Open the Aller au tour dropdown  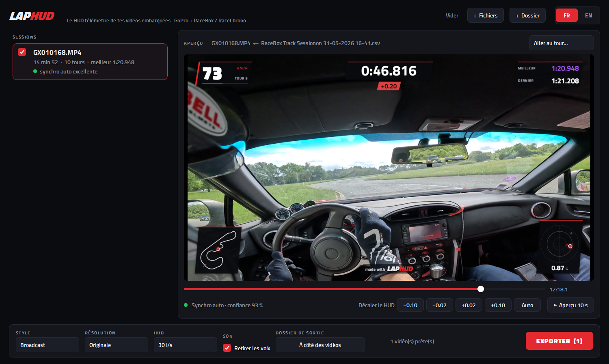click(x=561, y=43)
